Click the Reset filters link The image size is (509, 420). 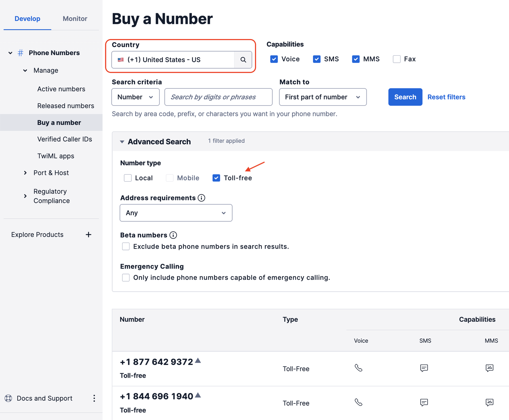pos(446,97)
